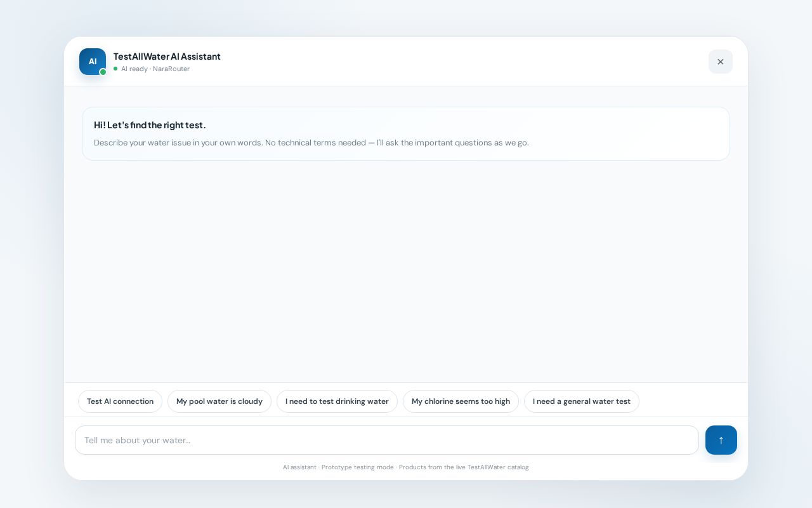Viewport: 812px width, 508px height.
Task: Click the 'Prototype testing mode' footer note
Action: (x=358, y=467)
